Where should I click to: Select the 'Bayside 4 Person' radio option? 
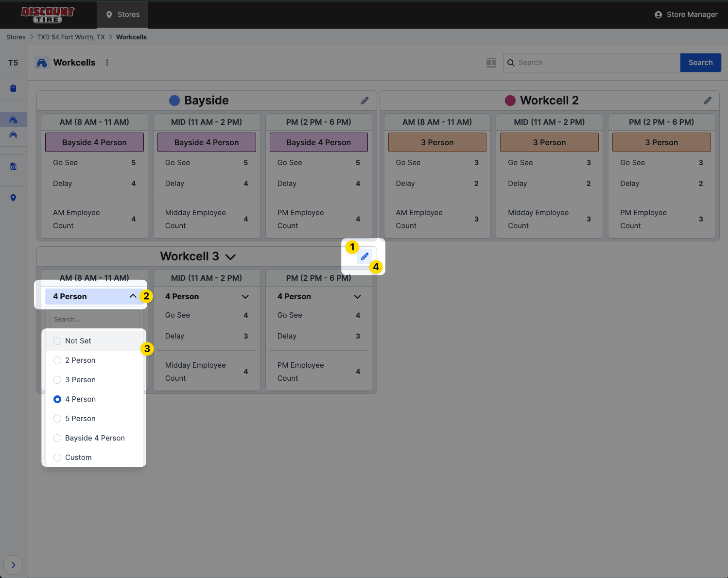click(57, 438)
